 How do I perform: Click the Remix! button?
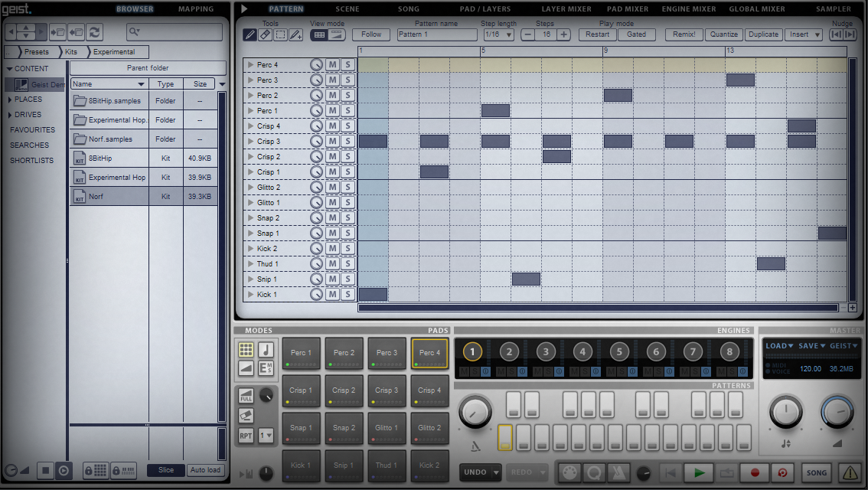click(684, 34)
